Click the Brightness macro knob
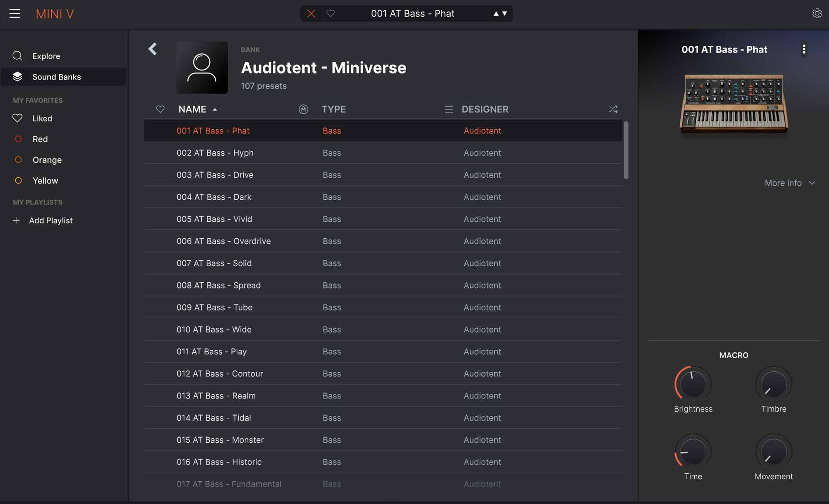Screen dimensions: 829x504 click(x=693, y=384)
